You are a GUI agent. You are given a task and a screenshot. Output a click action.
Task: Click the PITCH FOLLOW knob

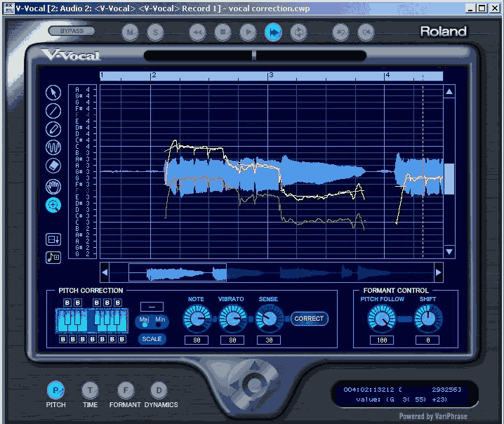click(x=382, y=319)
